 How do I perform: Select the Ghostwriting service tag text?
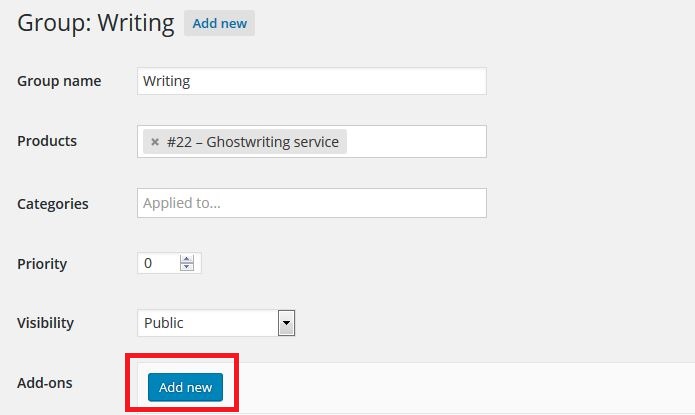tap(253, 142)
